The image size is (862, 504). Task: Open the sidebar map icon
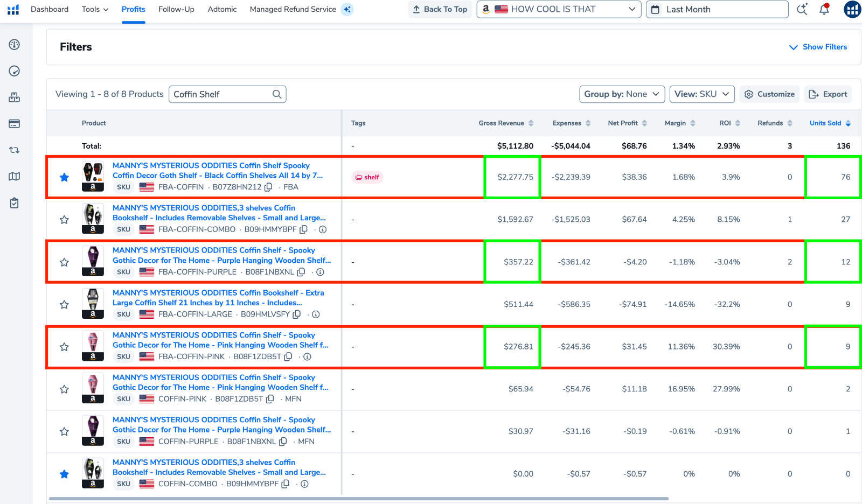click(x=15, y=177)
